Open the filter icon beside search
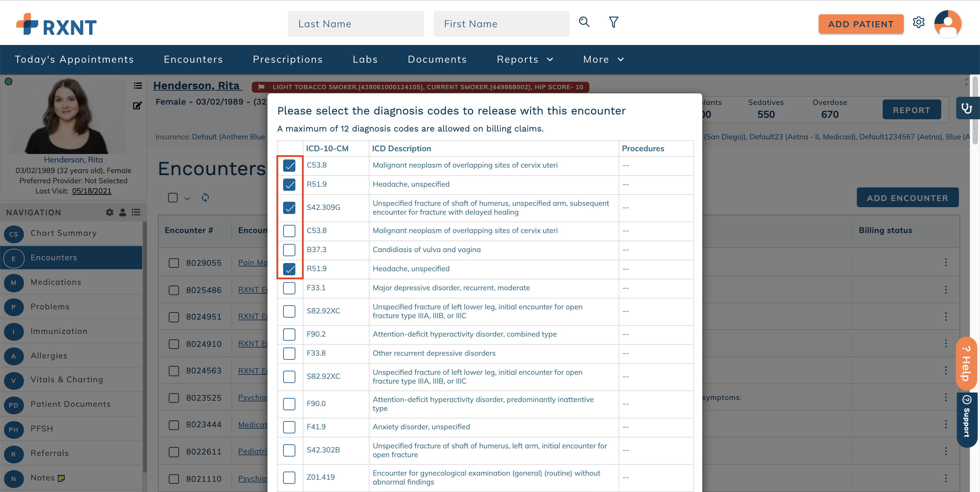Viewport: 980px width, 492px height. pos(614,22)
